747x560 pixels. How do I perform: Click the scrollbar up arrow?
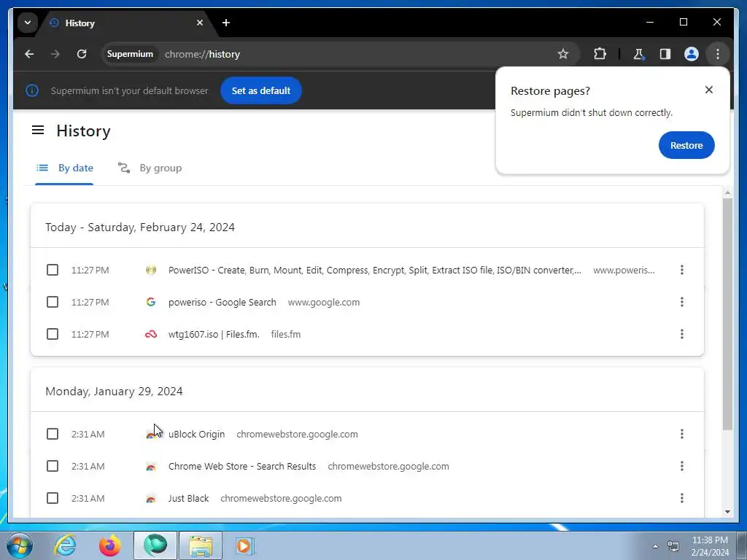click(x=727, y=192)
